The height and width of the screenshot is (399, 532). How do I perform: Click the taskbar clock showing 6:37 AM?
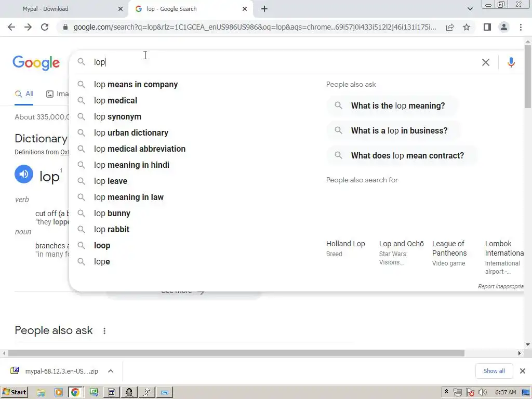506,392
